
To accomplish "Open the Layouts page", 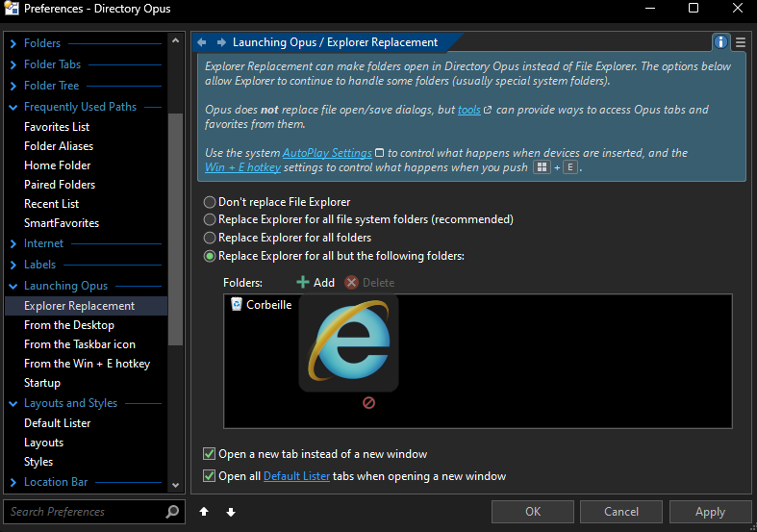I will coord(43,443).
